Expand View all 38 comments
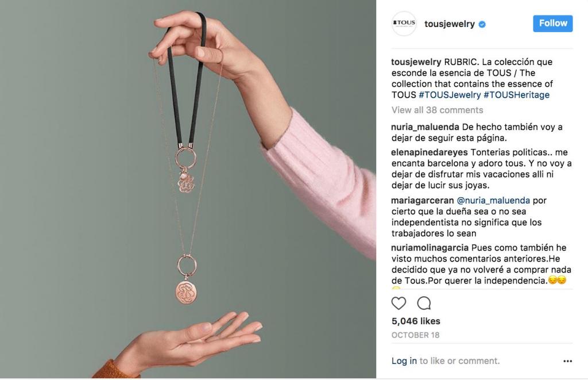 pos(437,110)
